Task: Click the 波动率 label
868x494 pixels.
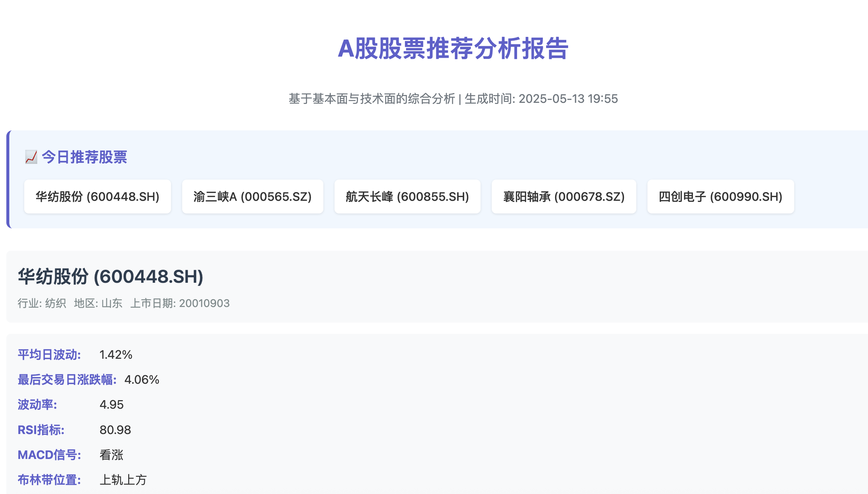Action: coord(38,405)
